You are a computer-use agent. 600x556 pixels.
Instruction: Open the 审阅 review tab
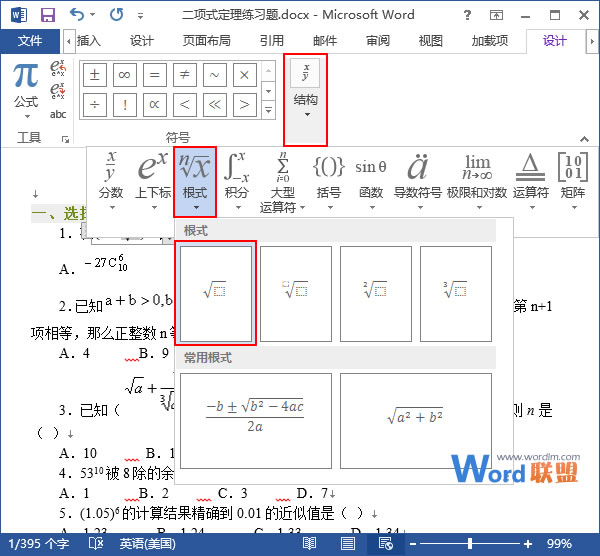pyautogui.click(x=378, y=41)
